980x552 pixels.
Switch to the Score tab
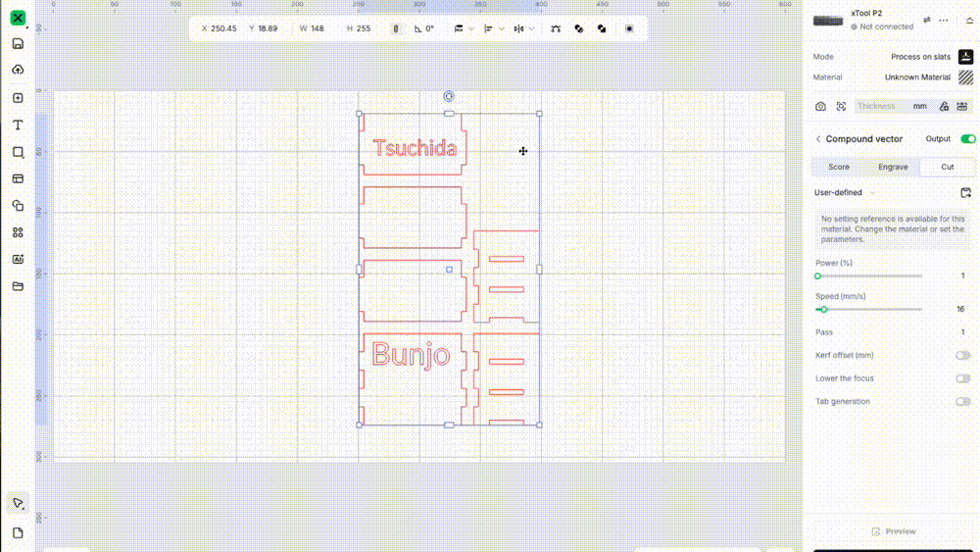point(839,167)
